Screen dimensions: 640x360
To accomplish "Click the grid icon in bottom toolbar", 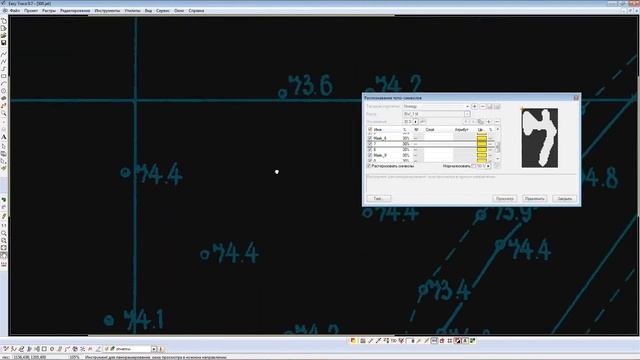I will (449, 341).
